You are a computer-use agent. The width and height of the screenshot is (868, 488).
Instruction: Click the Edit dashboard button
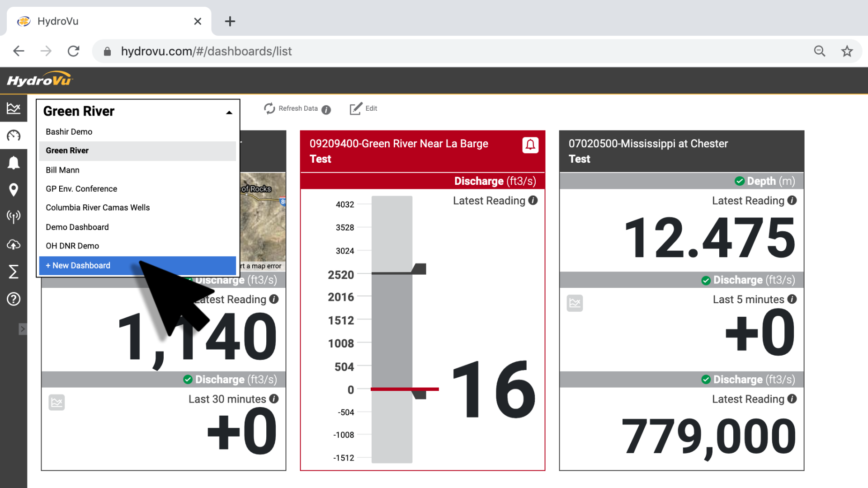(x=363, y=108)
